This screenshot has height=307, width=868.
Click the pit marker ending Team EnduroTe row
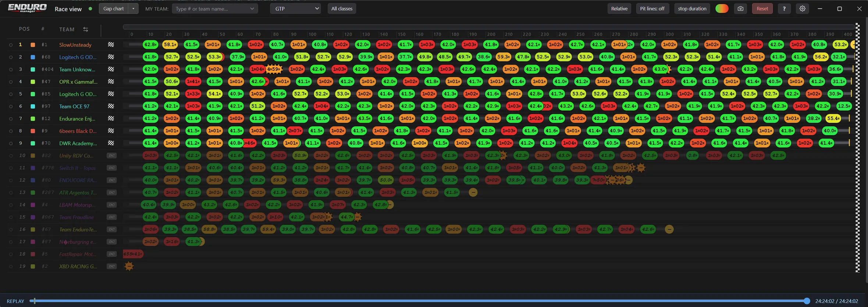[669, 229]
